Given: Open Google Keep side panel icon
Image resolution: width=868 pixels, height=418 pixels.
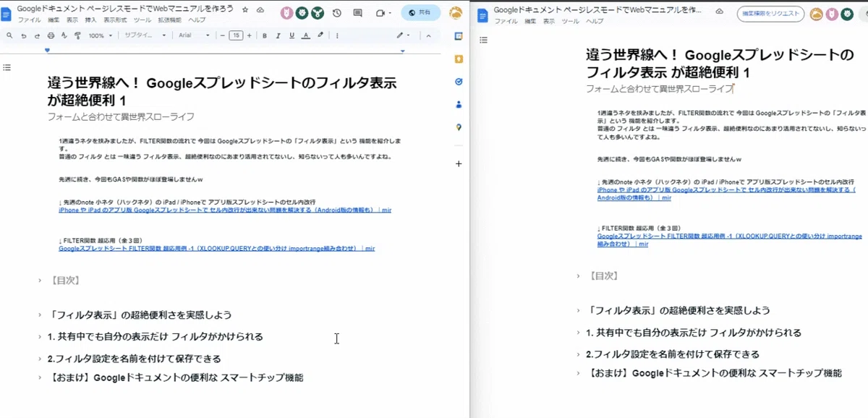Looking at the screenshot, I should pos(459,59).
